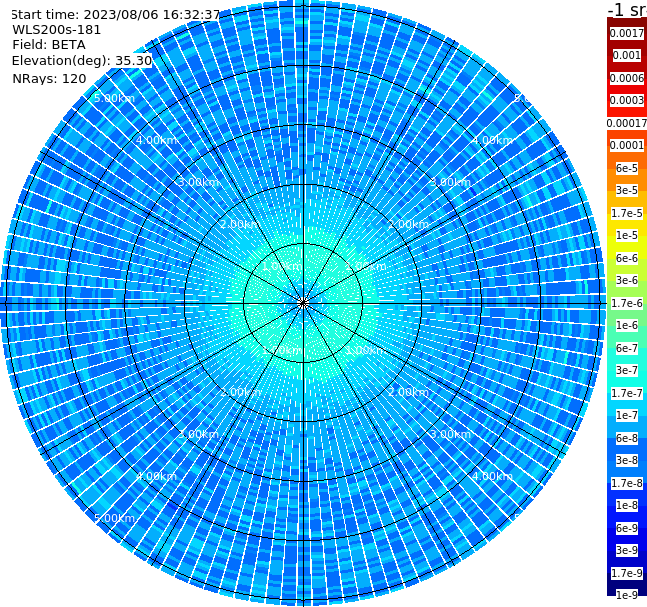Click the '6e-8' colorbar label

(x=627, y=438)
